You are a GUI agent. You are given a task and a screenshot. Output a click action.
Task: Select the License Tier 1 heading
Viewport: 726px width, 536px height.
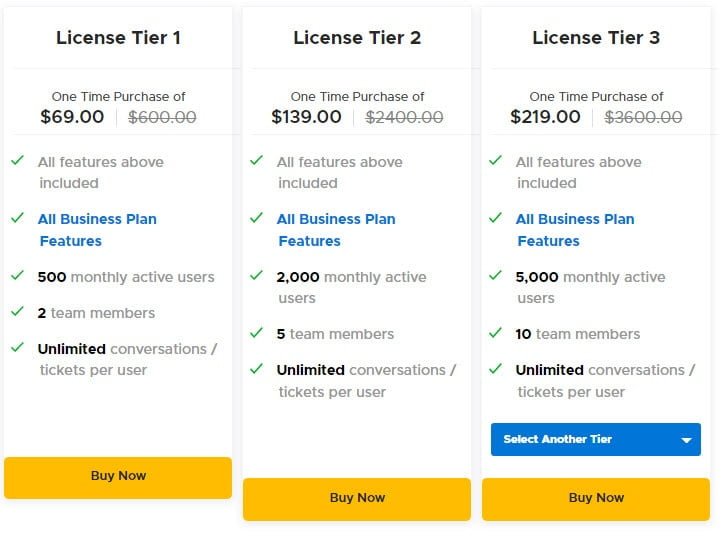(x=118, y=38)
